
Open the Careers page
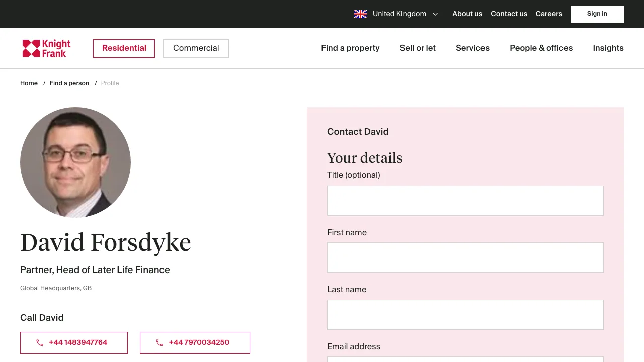coord(549,14)
